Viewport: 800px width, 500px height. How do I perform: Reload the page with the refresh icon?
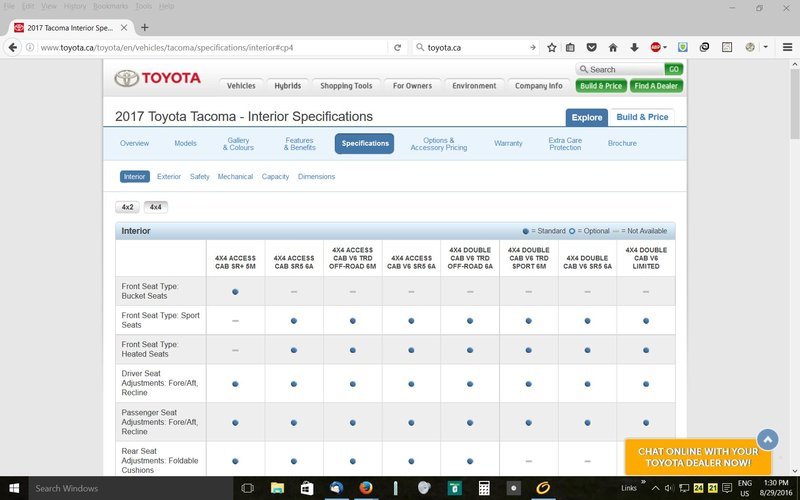(x=397, y=47)
